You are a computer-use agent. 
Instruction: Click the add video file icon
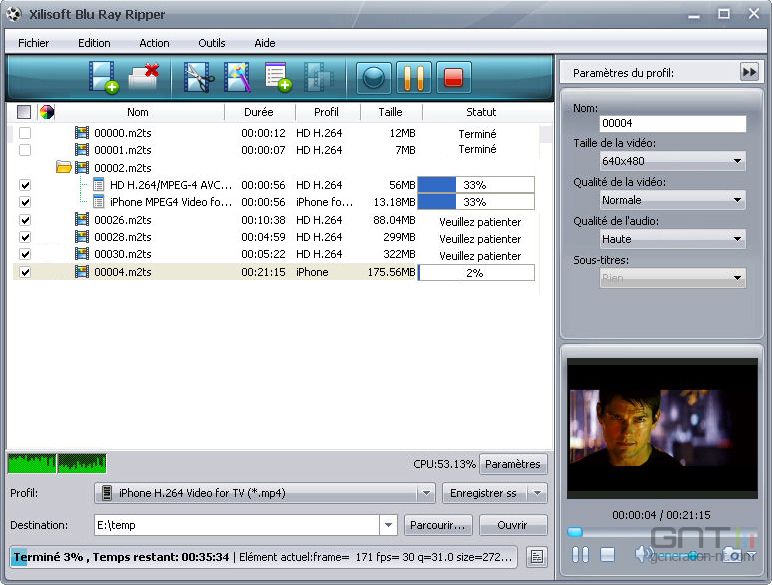pyautogui.click(x=103, y=77)
